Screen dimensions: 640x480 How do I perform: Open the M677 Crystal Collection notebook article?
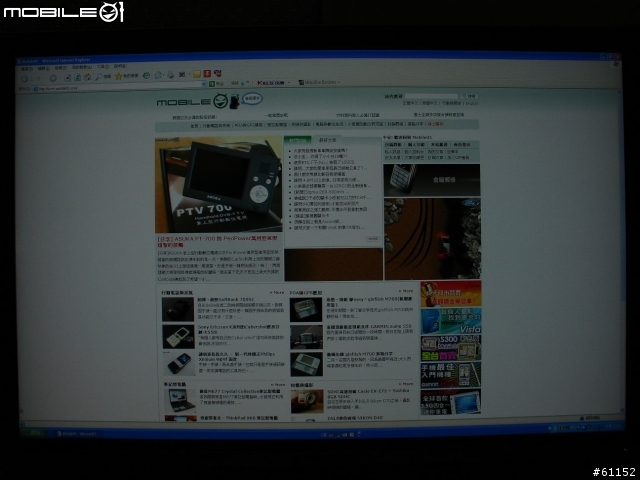click(240, 391)
